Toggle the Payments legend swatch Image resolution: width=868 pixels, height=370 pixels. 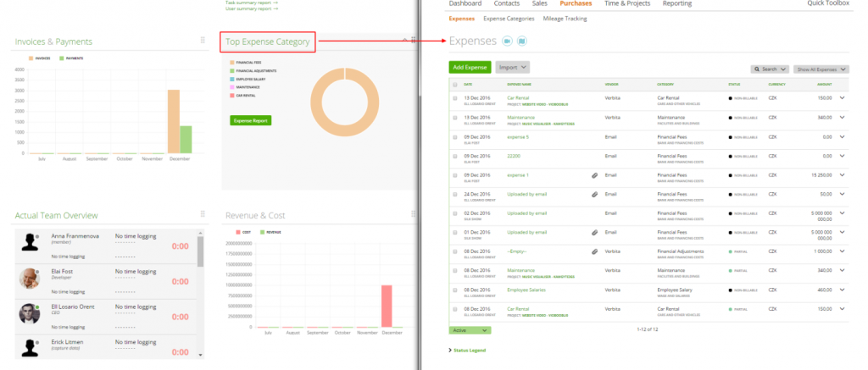tap(62, 58)
